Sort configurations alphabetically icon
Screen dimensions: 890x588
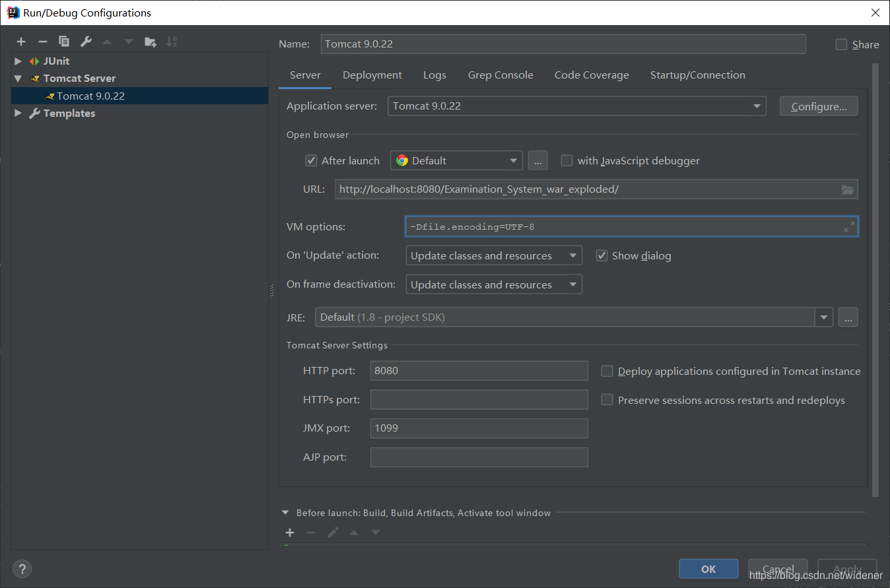click(172, 42)
